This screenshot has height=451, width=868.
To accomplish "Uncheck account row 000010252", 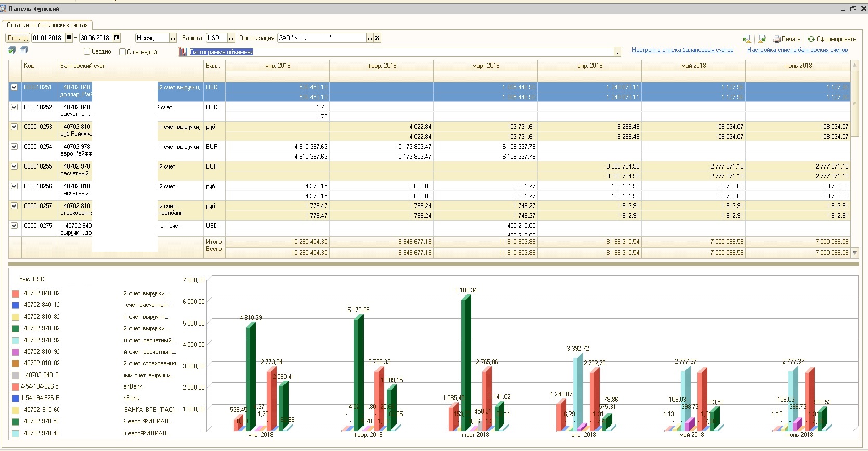I will [x=15, y=107].
